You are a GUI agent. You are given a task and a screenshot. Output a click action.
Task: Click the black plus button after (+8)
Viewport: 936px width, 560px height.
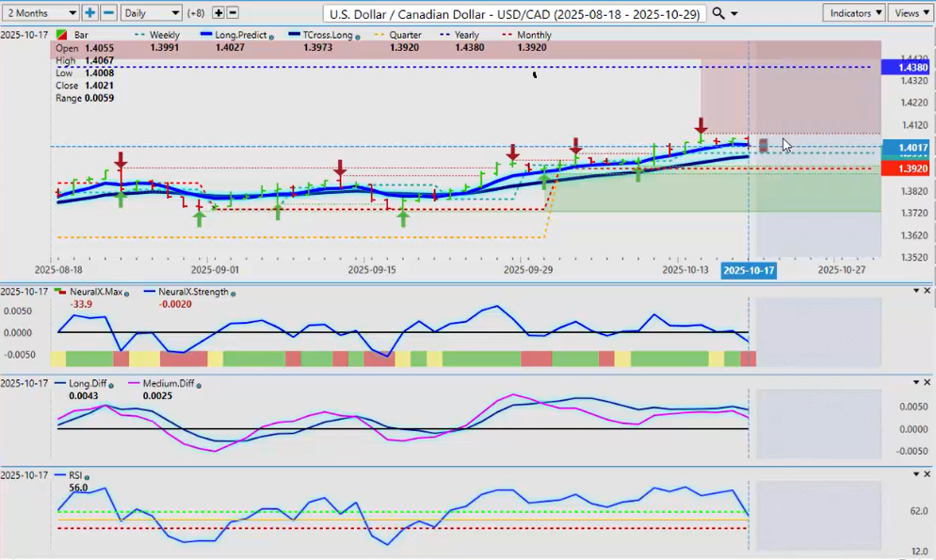tap(218, 13)
